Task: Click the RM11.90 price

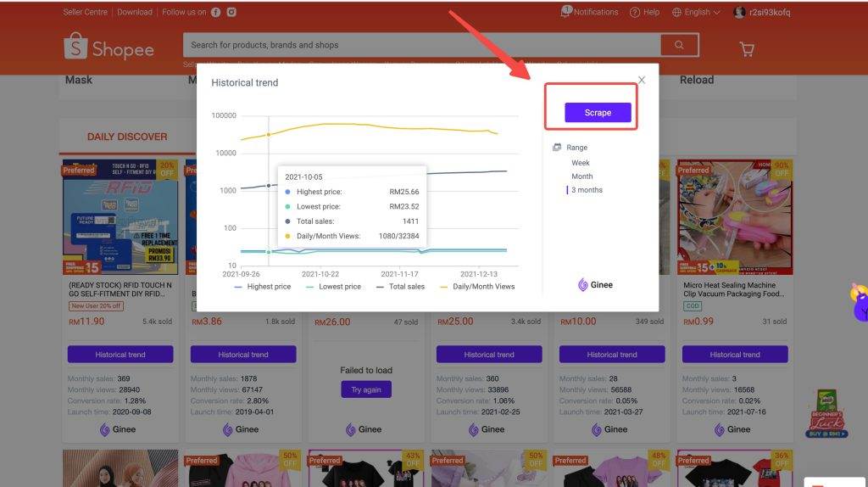Action: [x=86, y=322]
